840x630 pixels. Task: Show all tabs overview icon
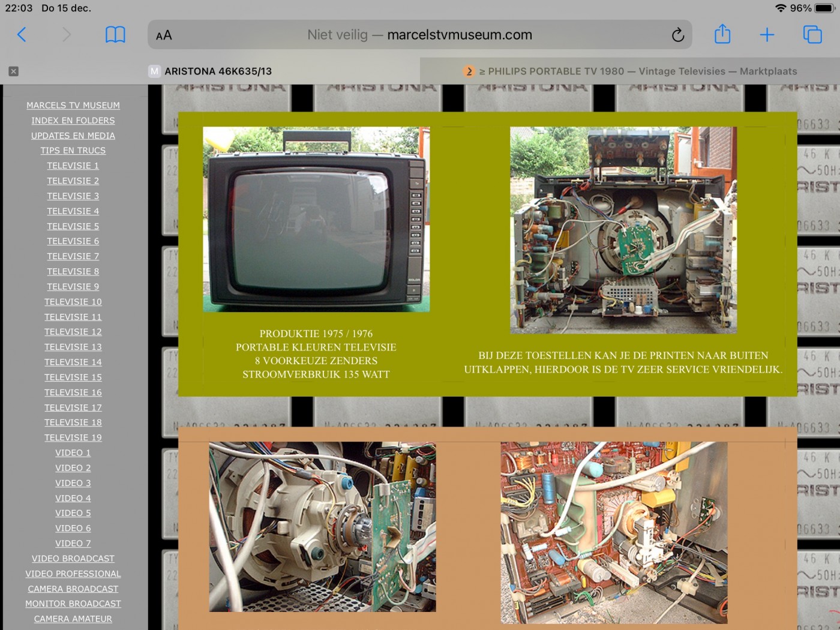click(812, 35)
